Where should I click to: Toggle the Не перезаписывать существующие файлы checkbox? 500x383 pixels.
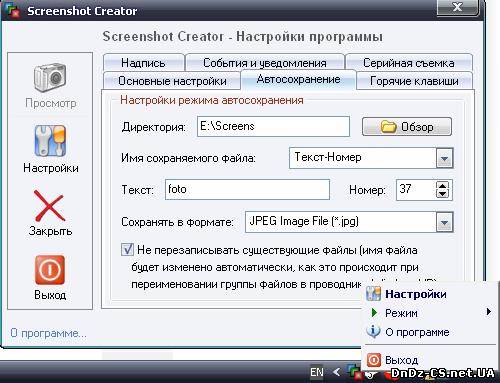pyautogui.click(x=127, y=250)
